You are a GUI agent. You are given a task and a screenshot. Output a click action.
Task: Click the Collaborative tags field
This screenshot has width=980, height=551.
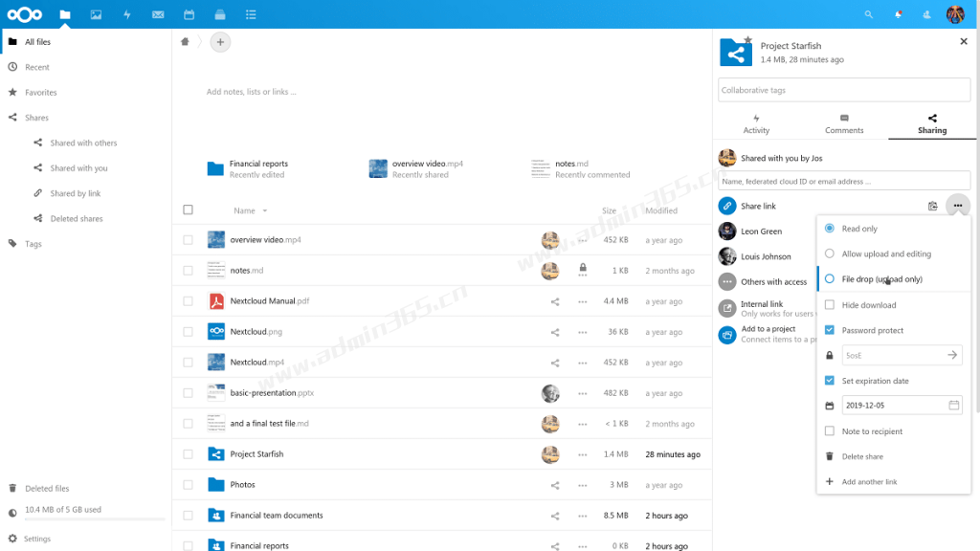click(844, 90)
